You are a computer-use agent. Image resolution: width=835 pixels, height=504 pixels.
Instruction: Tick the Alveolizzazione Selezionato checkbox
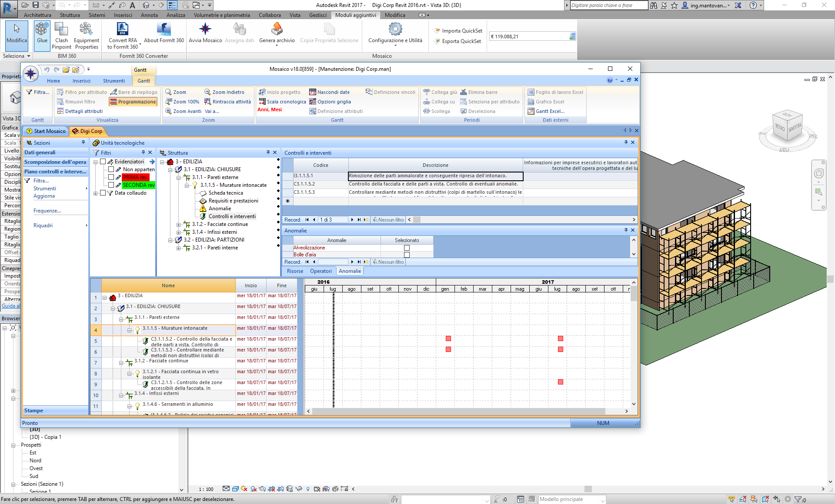pyautogui.click(x=407, y=248)
